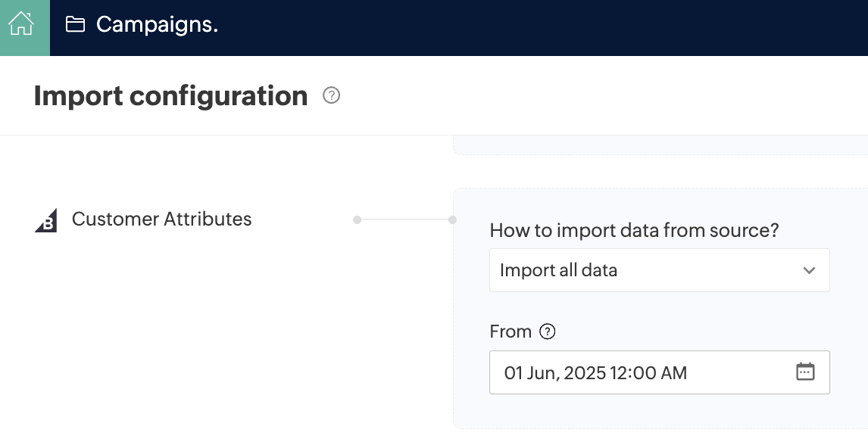Image resolution: width=868 pixels, height=439 pixels.
Task: Click the From date text '01 Jun, 2025 12:00 AM'
Action: tap(595, 372)
